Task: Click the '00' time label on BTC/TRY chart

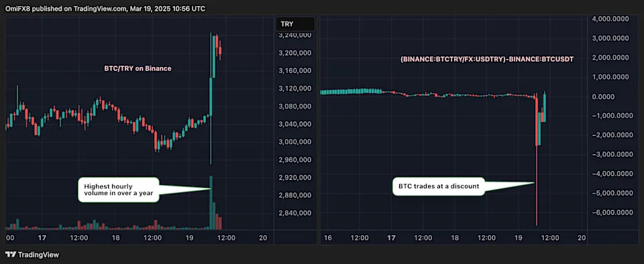Action: [10, 237]
